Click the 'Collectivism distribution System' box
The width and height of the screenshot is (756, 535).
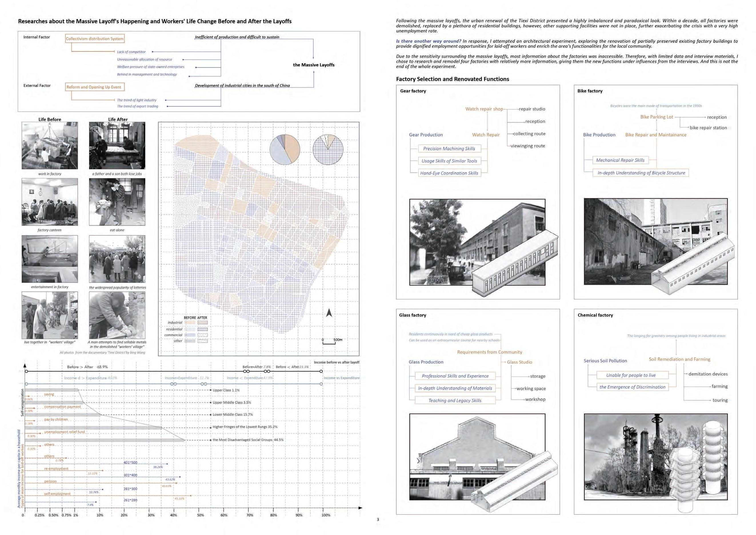tap(95, 39)
